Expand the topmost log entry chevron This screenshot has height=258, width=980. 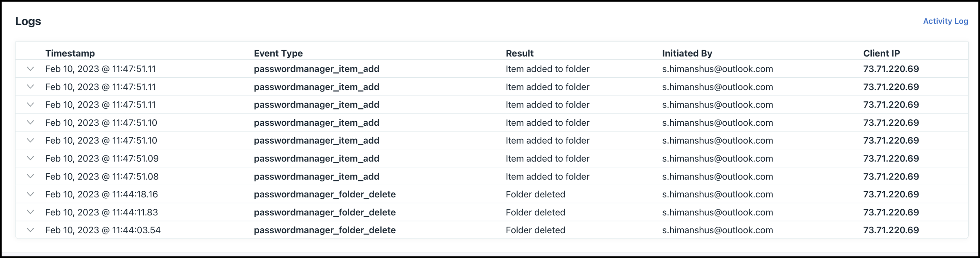tap(30, 69)
